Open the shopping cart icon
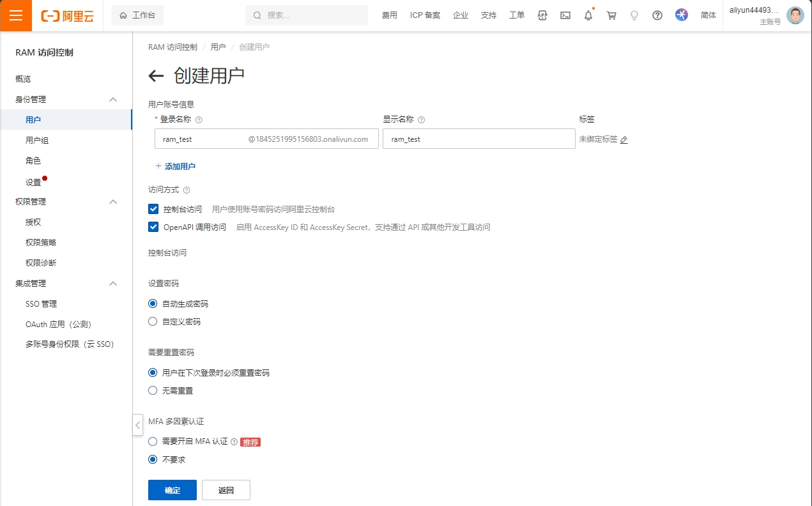The image size is (812, 506). [611, 15]
